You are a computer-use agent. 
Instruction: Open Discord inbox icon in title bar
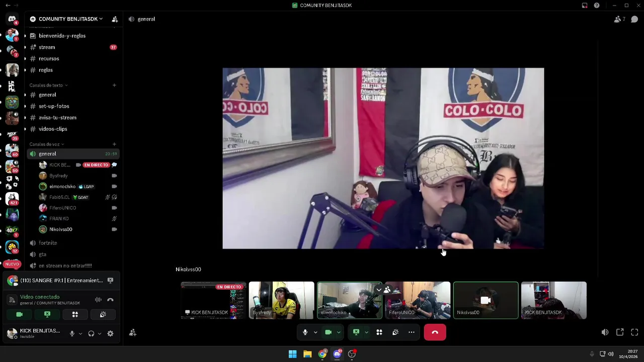point(585,6)
